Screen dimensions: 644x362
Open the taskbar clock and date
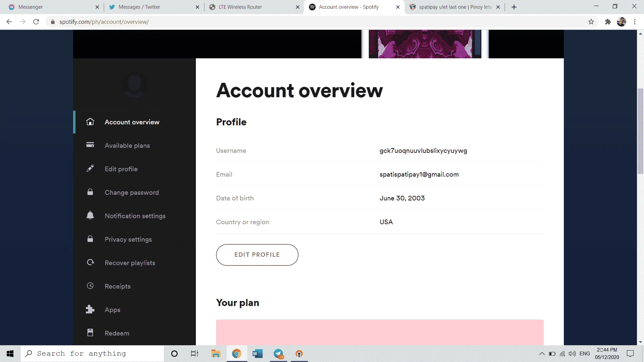607,354
